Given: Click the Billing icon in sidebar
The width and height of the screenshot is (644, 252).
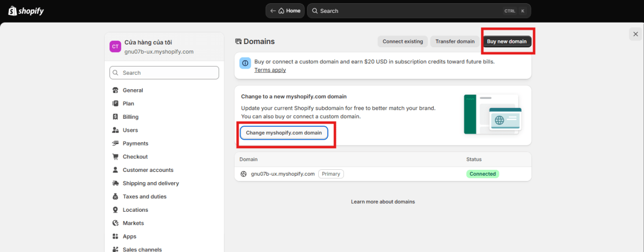Looking at the screenshot, I should [x=115, y=117].
